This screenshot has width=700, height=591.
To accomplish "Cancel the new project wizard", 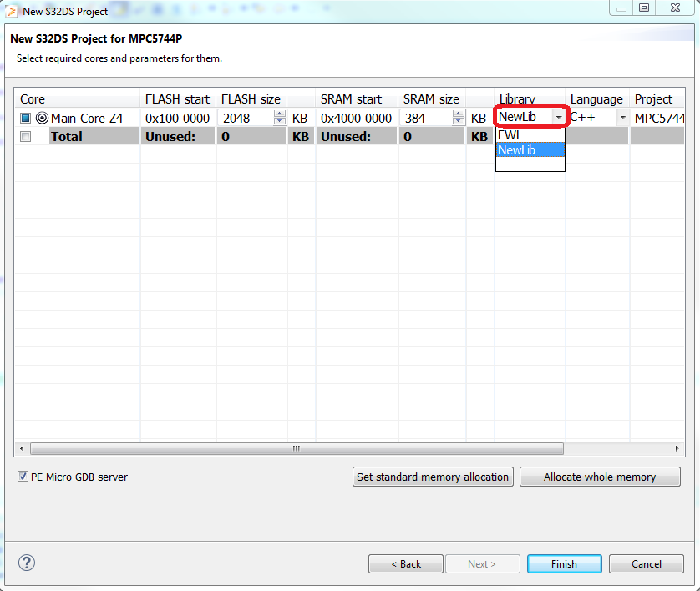I will [x=646, y=563].
